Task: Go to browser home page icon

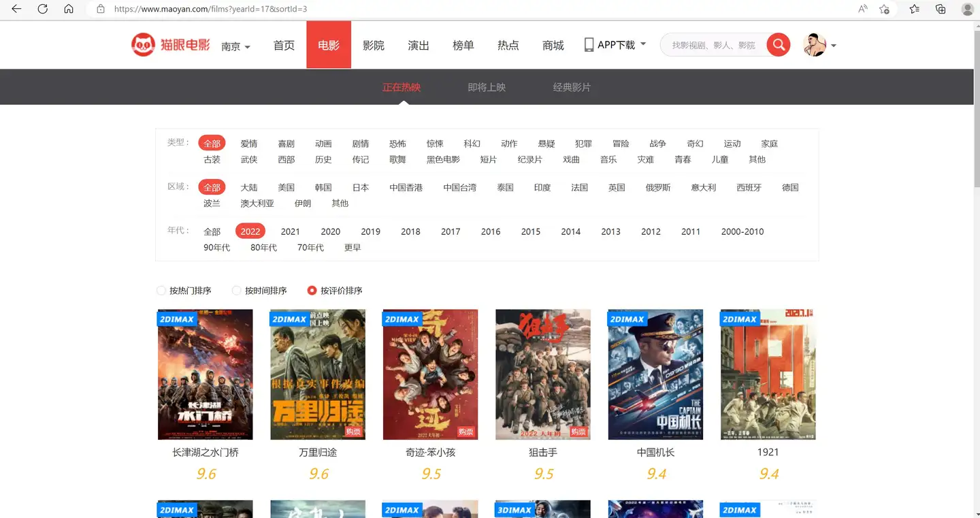Action: (x=68, y=9)
